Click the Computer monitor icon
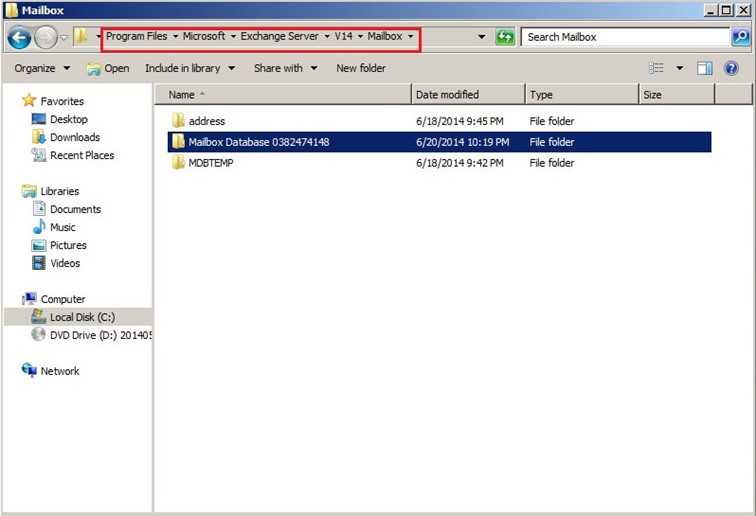The image size is (756, 516). [29, 299]
